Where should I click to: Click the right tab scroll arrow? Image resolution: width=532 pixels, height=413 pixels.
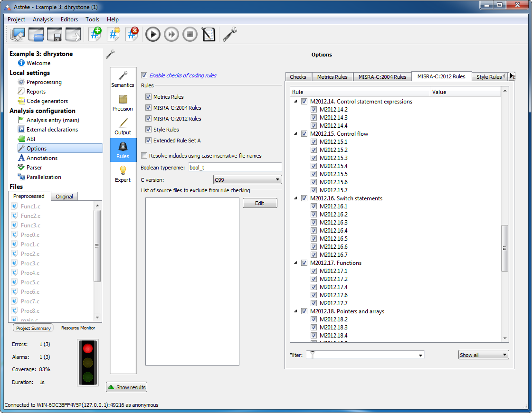click(512, 76)
